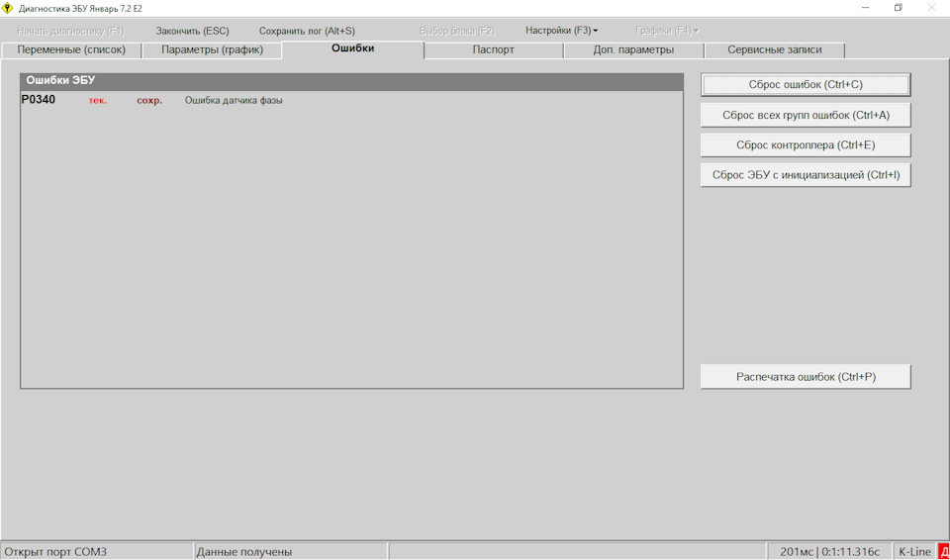Viewport: 950px width, 560px height.
Task: Print errors with Распечатка ошибок (Ctrl+P)
Action: (806, 376)
